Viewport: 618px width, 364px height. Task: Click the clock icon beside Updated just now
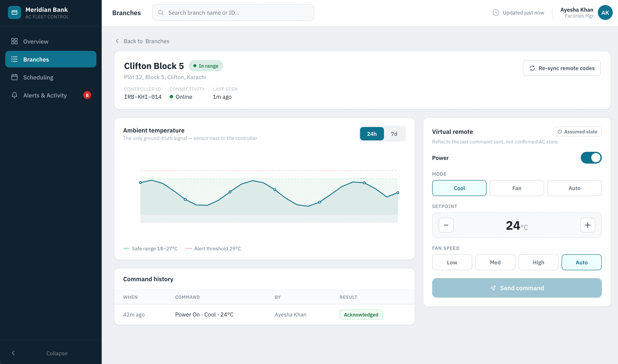(496, 12)
